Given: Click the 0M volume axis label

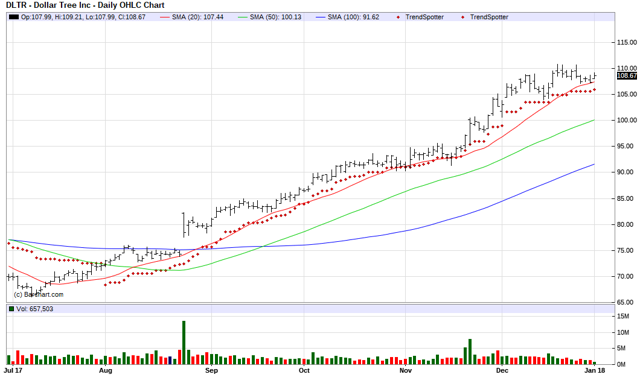Looking at the screenshot, I should [621, 364].
